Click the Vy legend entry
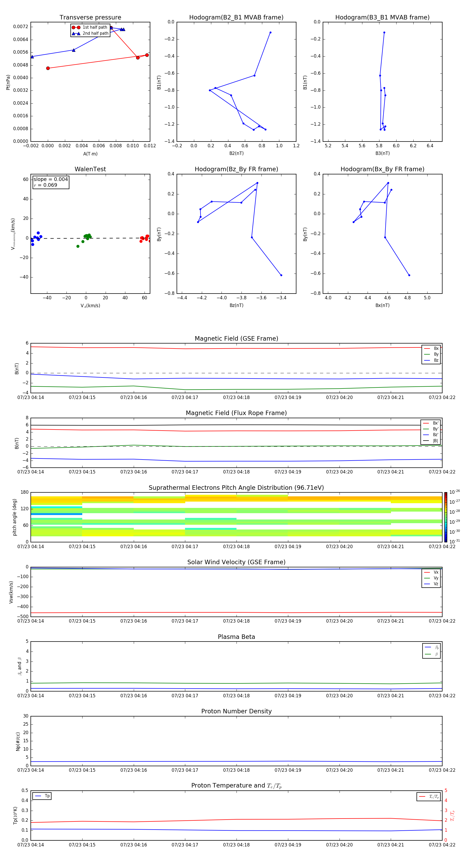Viewport: 473px width, 868px height. (x=431, y=578)
